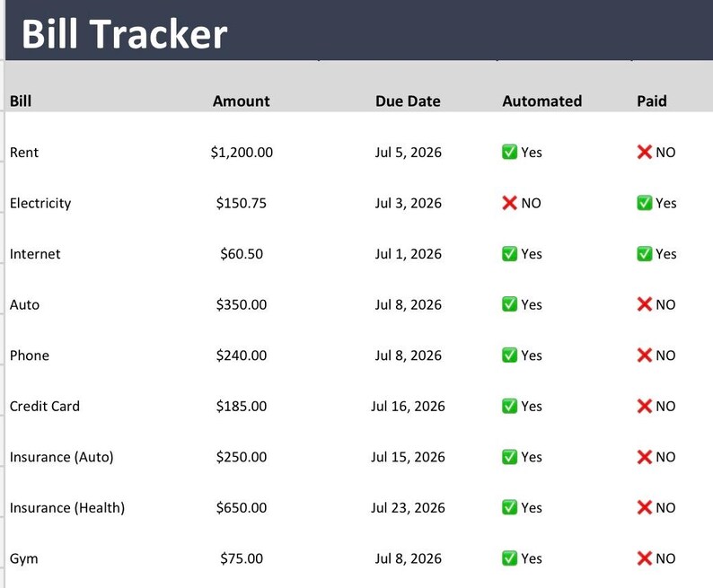Click green check in Phone Automated cell

(x=509, y=355)
